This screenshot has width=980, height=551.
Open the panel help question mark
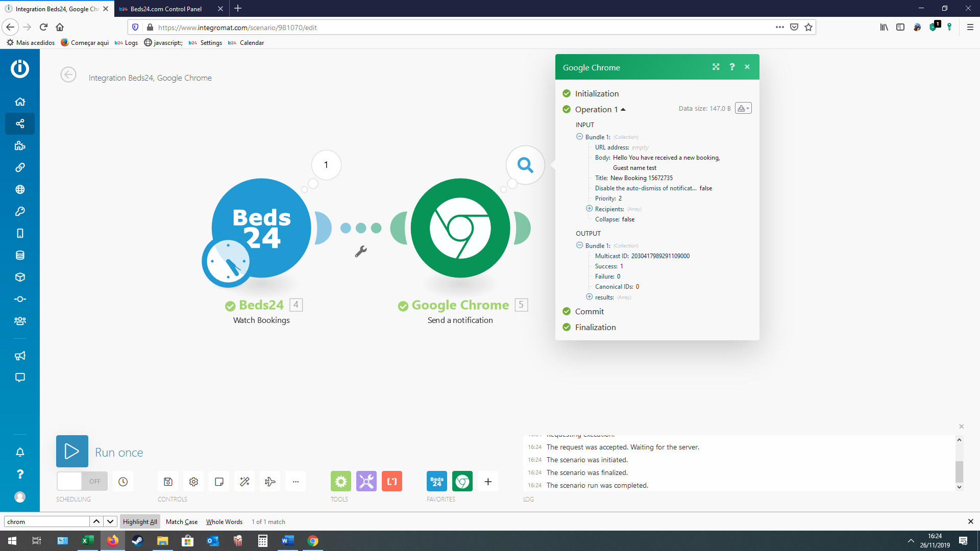(731, 67)
